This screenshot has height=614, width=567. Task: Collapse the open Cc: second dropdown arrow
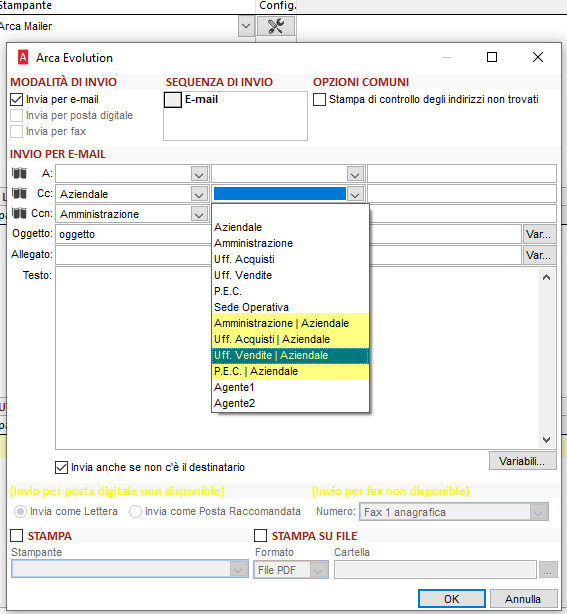coord(355,194)
